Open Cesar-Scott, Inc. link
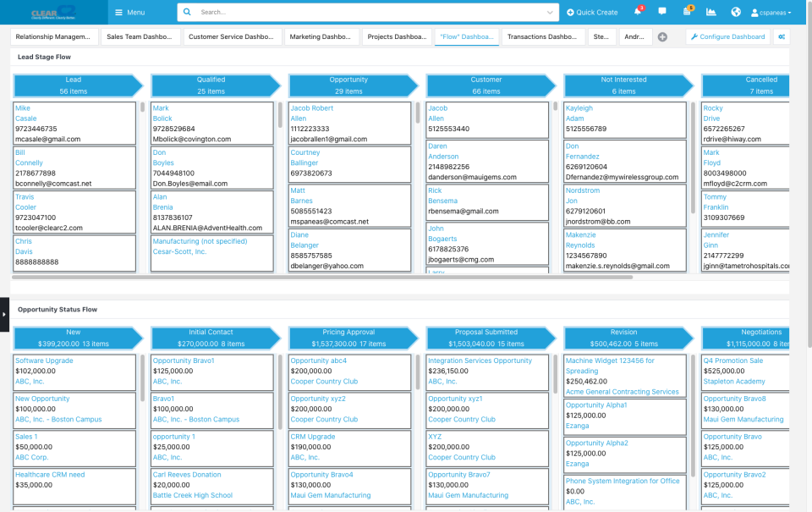 pyautogui.click(x=179, y=252)
